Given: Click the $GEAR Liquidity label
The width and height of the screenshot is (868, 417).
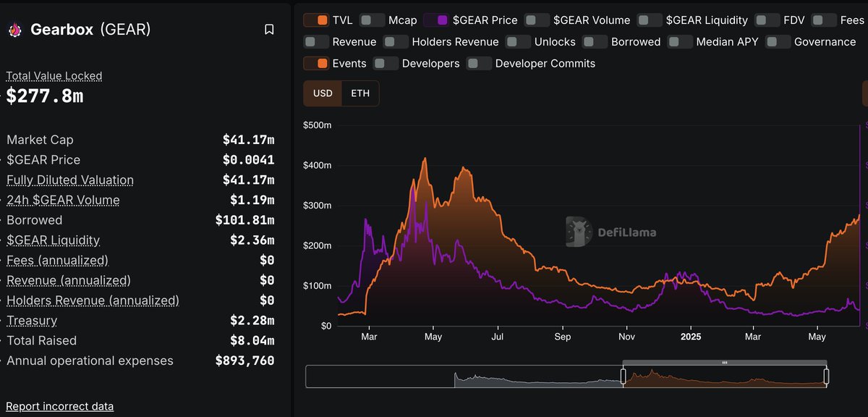Looking at the screenshot, I should click(53, 240).
